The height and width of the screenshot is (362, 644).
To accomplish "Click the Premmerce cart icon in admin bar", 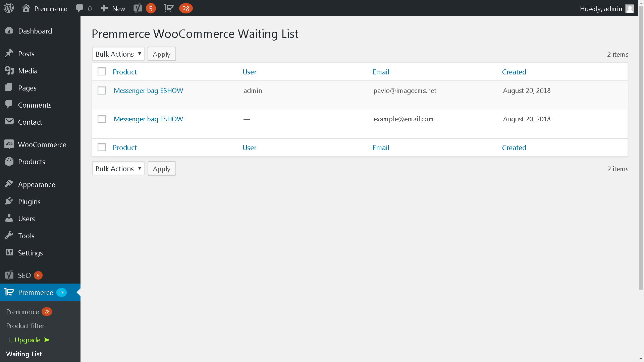I will click(169, 8).
